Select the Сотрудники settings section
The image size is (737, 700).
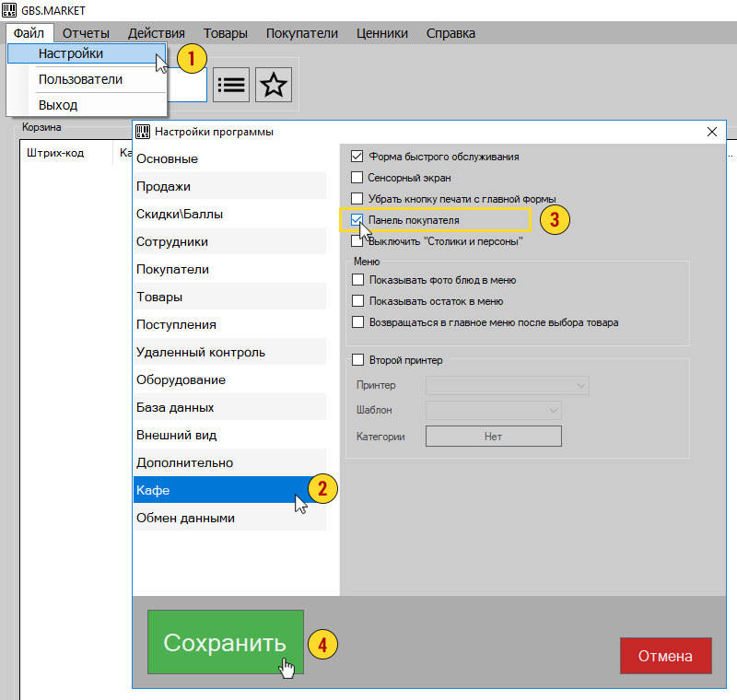coord(229,241)
